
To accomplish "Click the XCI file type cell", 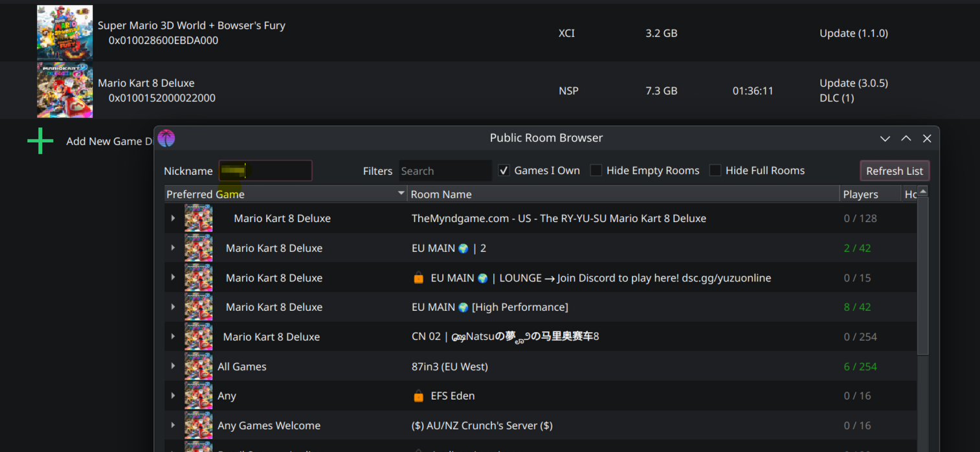I will [x=566, y=33].
